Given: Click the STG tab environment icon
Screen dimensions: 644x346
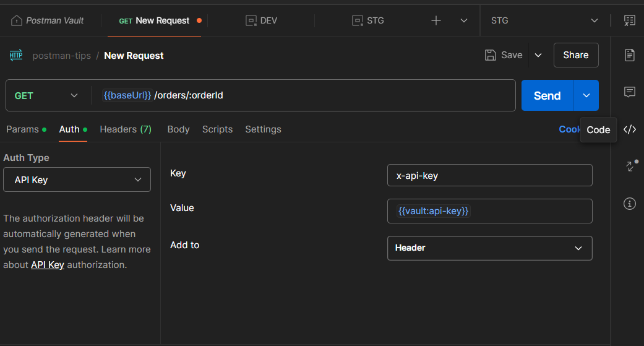Looking at the screenshot, I should pyautogui.click(x=358, y=20).
